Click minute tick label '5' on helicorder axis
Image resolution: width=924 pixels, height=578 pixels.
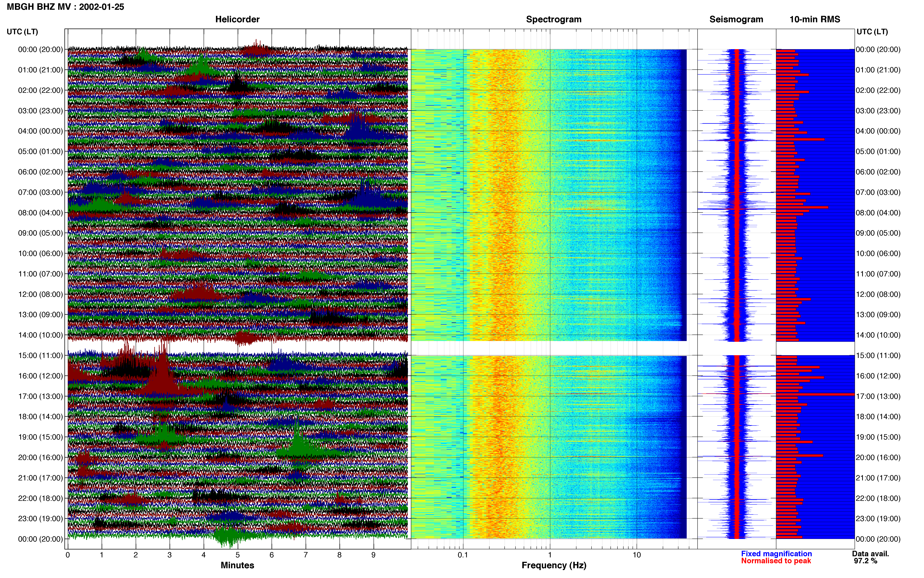pyautogui.click(x=238, y=555)
